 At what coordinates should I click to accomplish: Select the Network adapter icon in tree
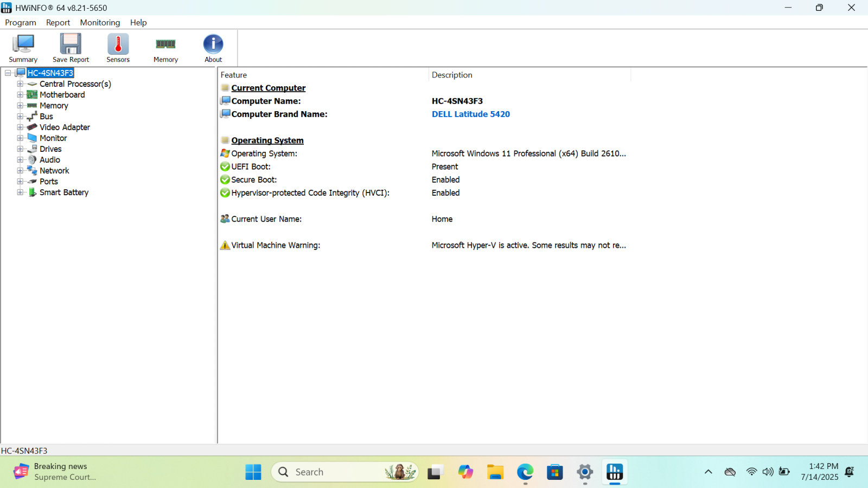tap(31, 170)
